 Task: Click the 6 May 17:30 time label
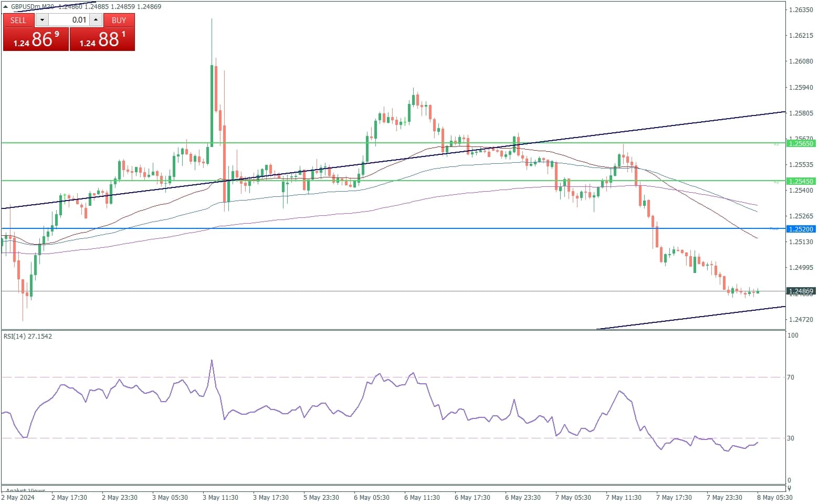[472, 498]
